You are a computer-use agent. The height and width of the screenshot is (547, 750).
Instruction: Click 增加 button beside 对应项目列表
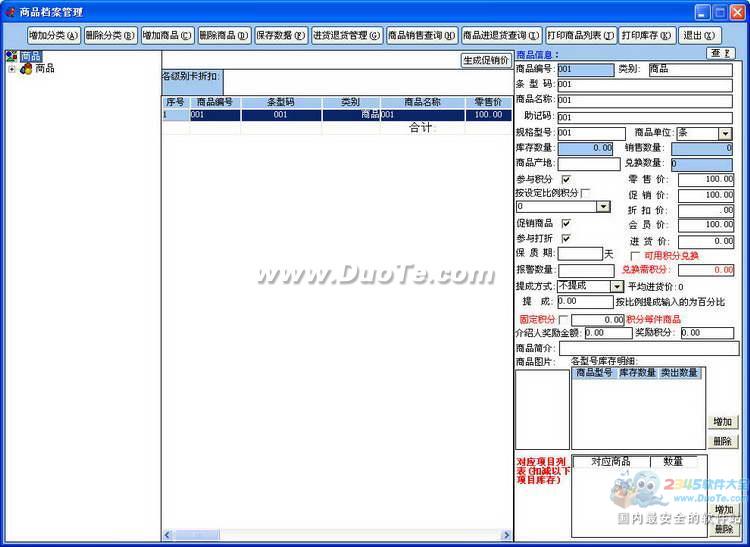(724, 510)
